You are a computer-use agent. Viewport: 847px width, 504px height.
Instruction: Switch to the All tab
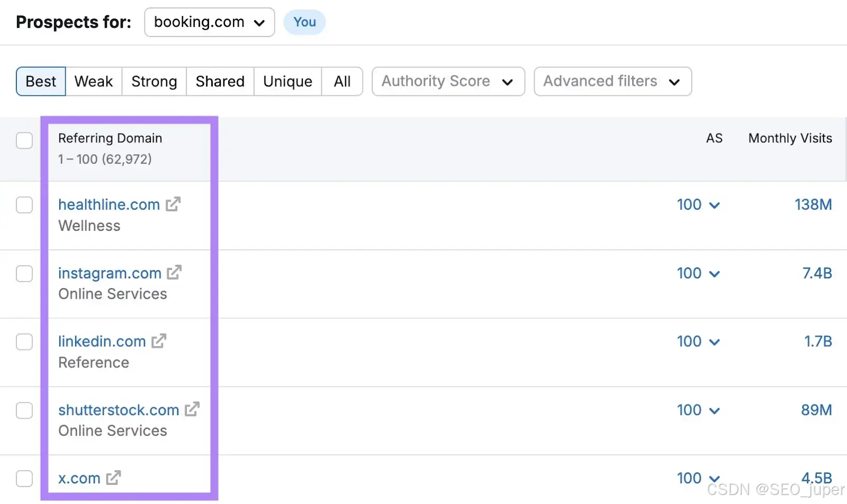(342, 82)
